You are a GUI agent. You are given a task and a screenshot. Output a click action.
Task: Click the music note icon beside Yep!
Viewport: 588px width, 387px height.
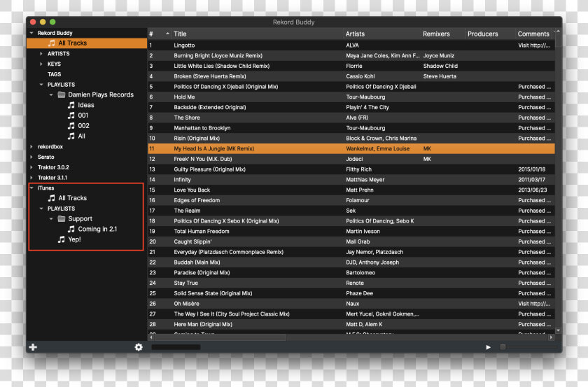pyautogui.click(x=61, y=239)
